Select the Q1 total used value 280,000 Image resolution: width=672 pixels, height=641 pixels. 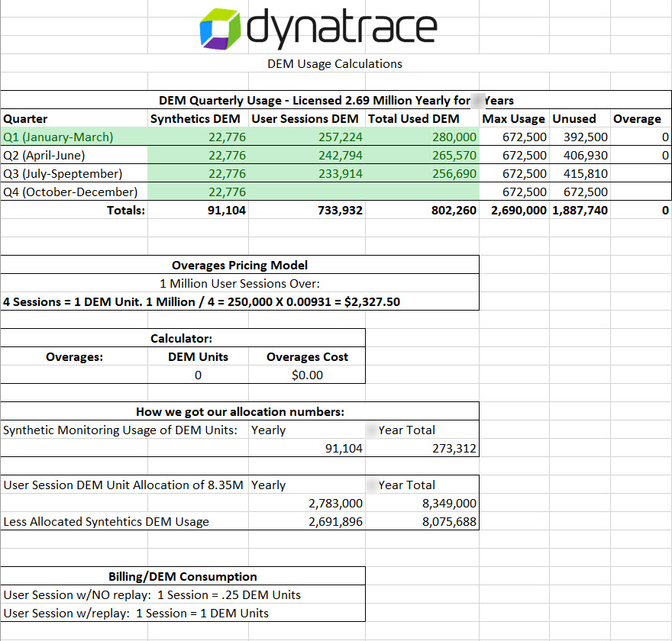[454, 137]
